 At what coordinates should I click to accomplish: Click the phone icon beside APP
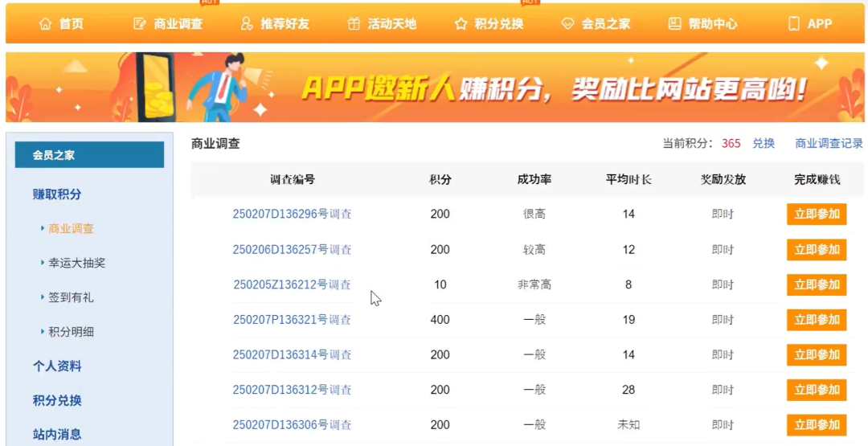(794, 24)
